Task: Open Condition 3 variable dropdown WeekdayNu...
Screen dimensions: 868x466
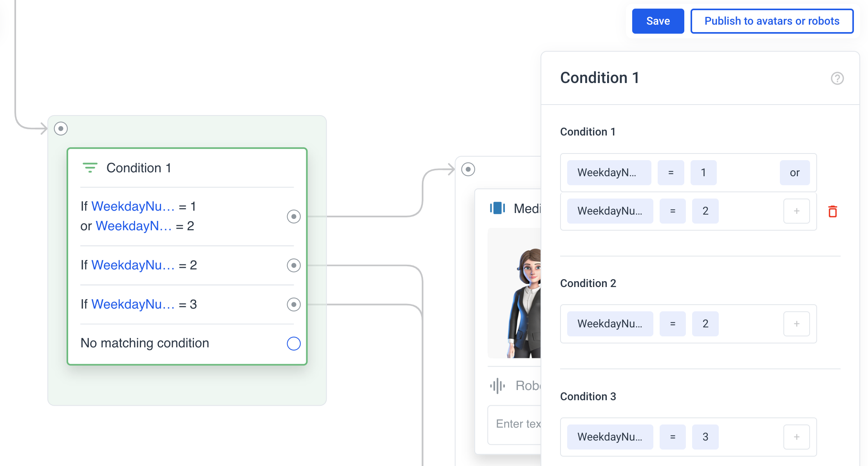Action: tap(610, 437)
